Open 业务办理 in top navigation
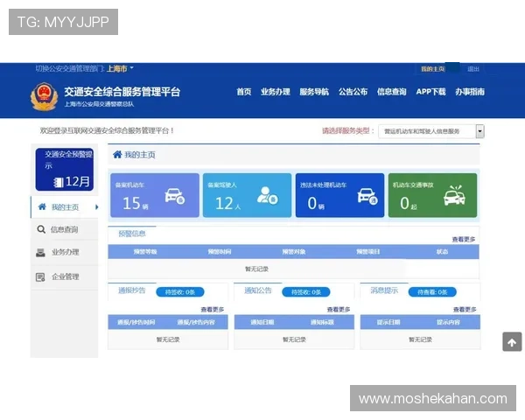 [x=276, y=92]
